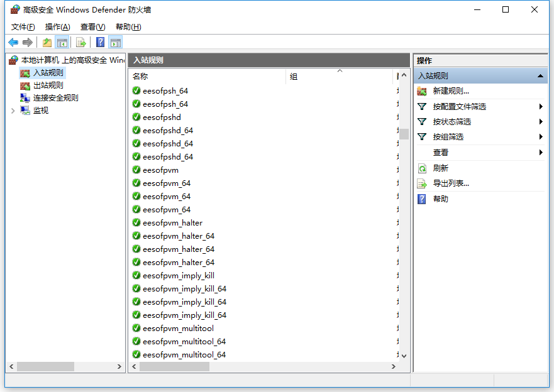The image size is (554, 392).
Task: Sort by the 名称 column header
Action: 207,76
